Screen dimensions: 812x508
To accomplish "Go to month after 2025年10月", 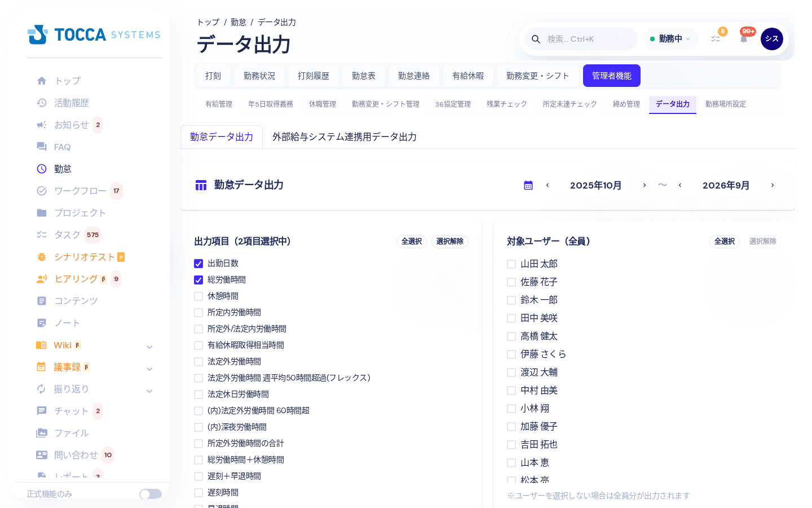I will [645, 185].
